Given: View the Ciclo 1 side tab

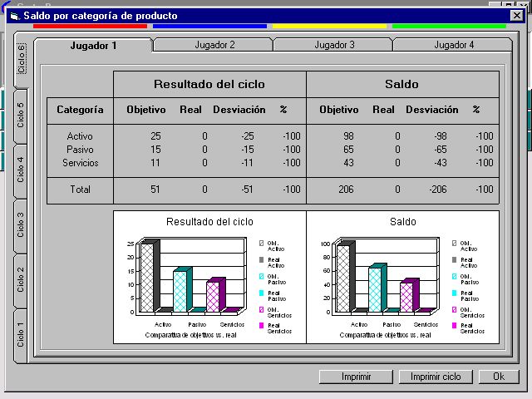Looking at the screenshot, I should (21, 334).
